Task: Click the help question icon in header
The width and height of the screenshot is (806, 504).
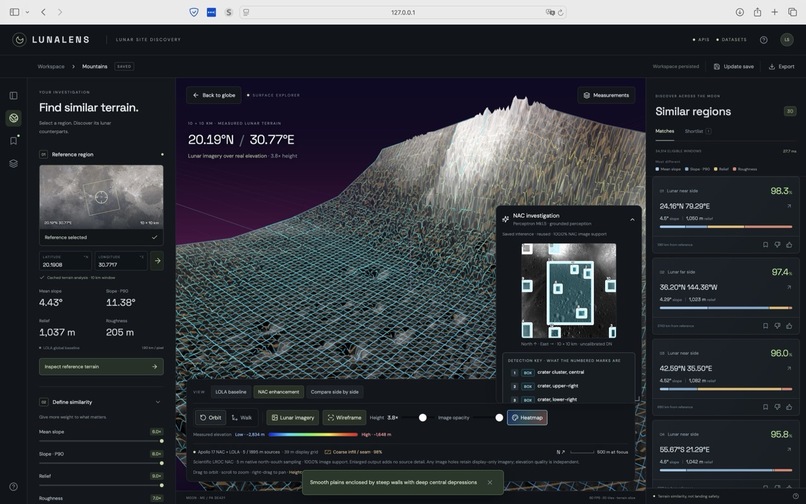Action: tap(764, 40)
